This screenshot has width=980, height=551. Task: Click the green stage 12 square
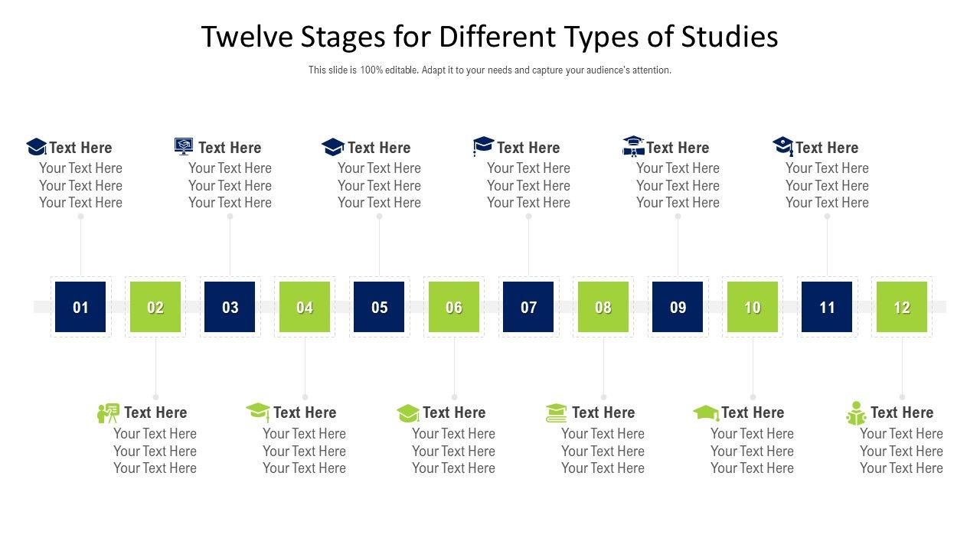coord(902,307)
